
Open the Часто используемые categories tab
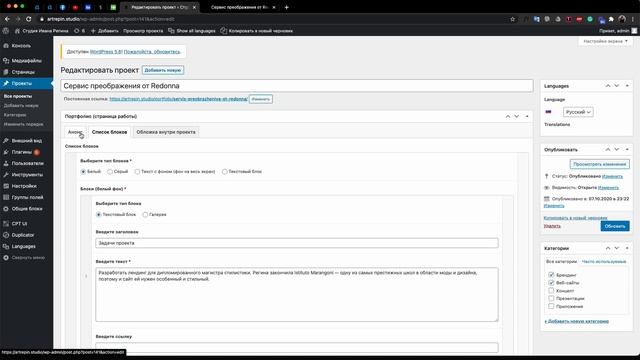[x=604, y=262]
